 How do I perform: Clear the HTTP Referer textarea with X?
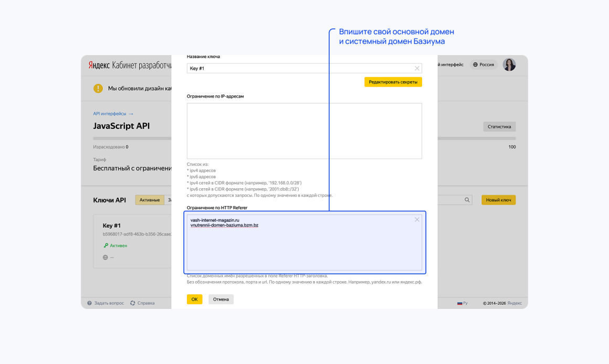pos(417,220)
